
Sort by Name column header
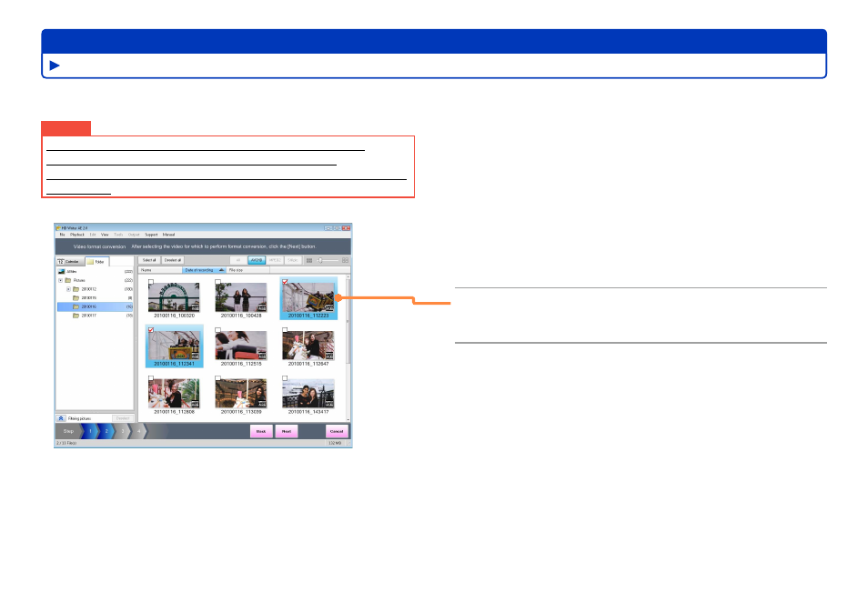click(x=160, y=270)
